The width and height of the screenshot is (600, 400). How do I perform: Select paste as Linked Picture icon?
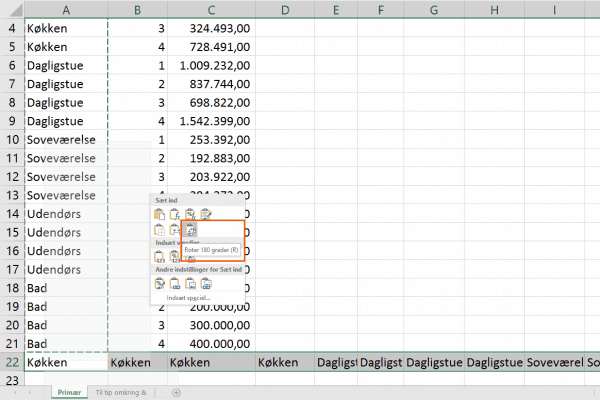point(206,285)
